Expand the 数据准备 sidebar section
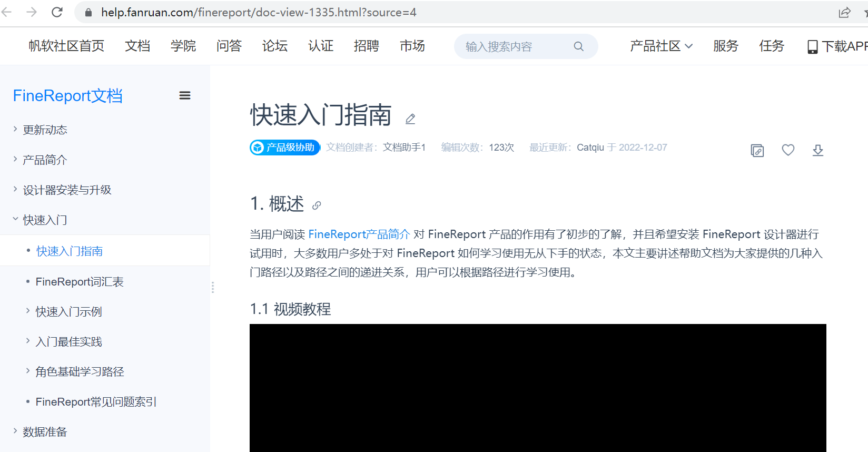868x452 pixels. coord(44,432)
